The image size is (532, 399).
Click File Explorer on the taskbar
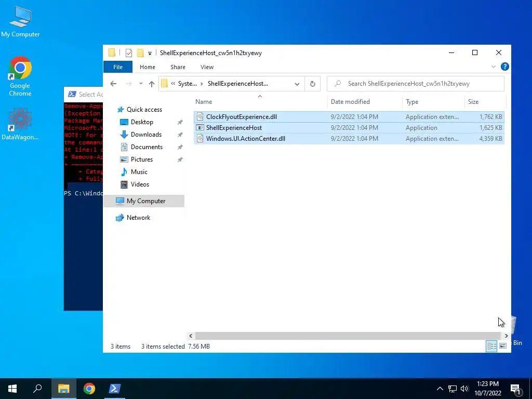click(x=64, y=389)
